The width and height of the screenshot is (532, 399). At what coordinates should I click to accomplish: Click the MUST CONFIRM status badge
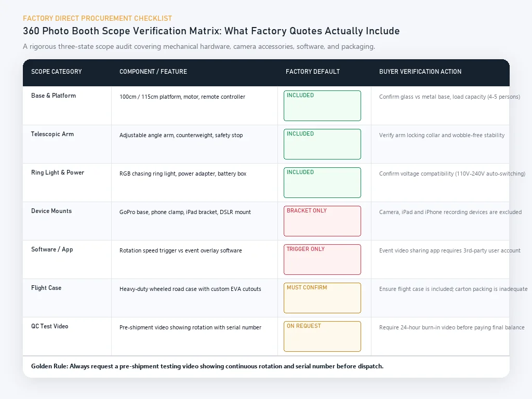point(322,298)
